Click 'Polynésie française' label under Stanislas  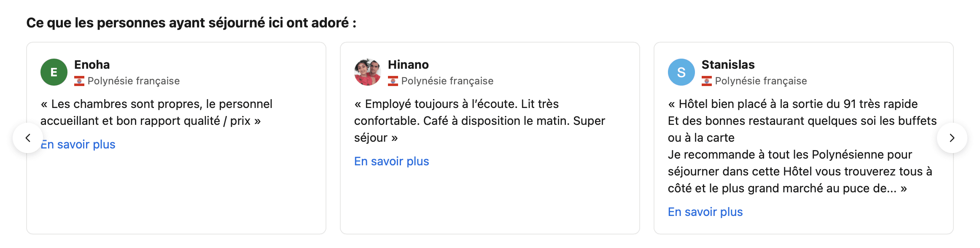tap(761, 81)
